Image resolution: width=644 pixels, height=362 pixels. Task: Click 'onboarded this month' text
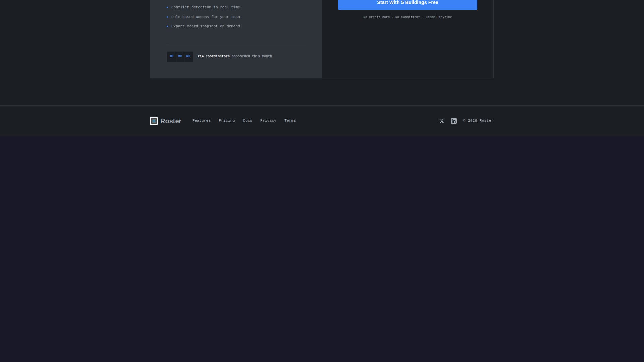(252, 56)
